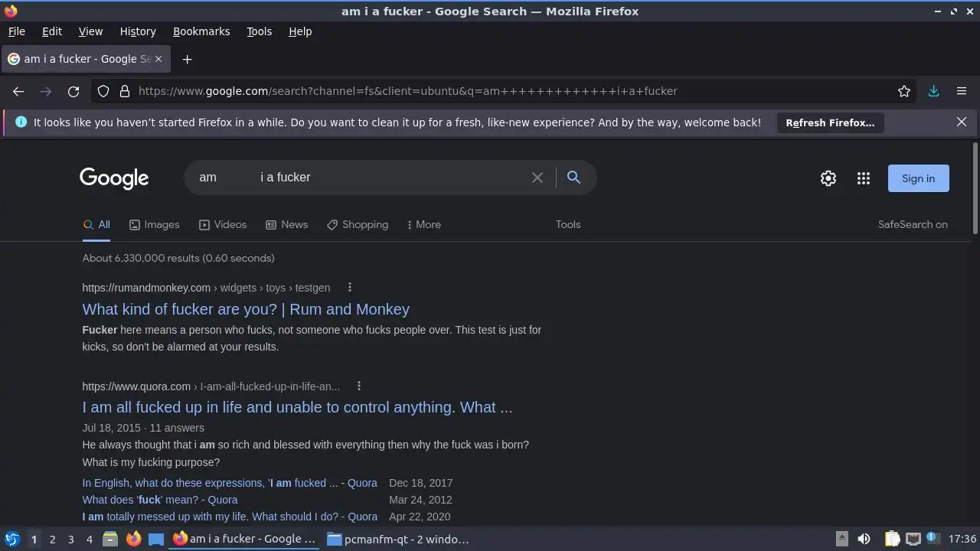Screen dimensions: 980x551
Task: Click the Refresh Firefox button
Action: pos(830,122)
